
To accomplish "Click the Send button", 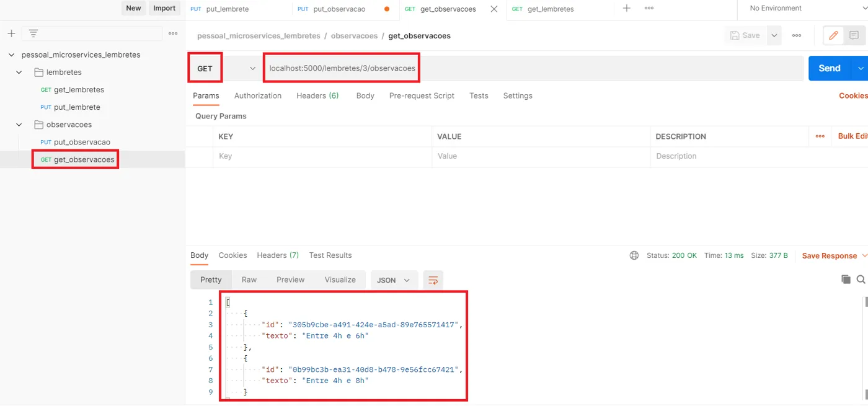I will 830,68.
